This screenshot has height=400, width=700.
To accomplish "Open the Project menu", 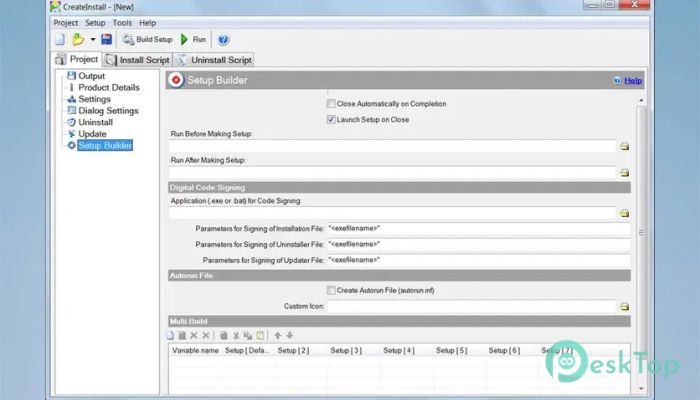I will coord(66,23).
